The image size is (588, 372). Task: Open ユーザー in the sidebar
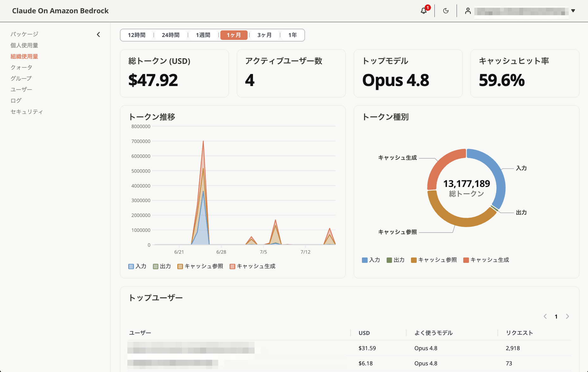click(x=22, y=90)
